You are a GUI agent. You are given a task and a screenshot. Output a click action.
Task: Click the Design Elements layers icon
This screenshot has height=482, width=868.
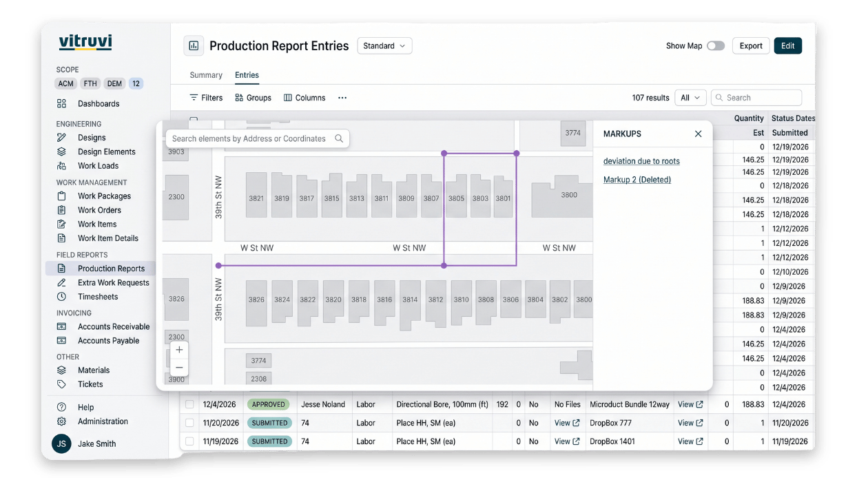(62, 151)
